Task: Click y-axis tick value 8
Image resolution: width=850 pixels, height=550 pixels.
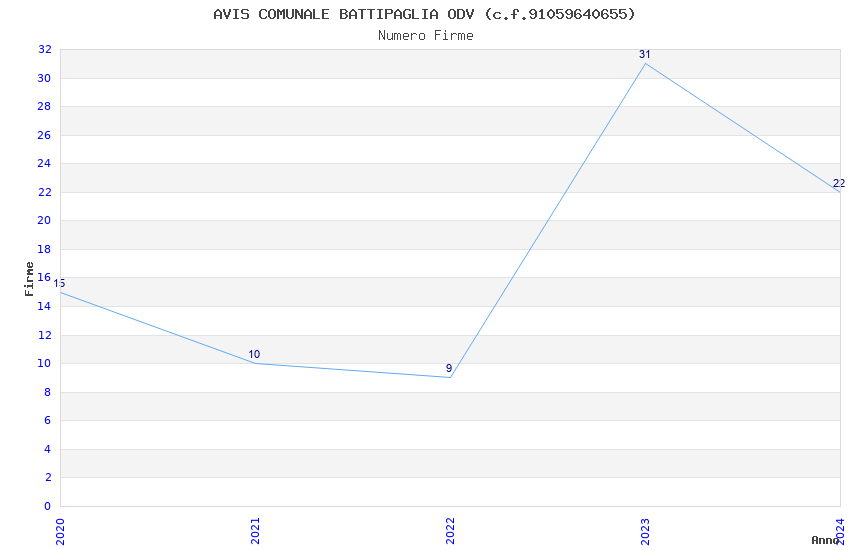Action: [x=48, y=392]
